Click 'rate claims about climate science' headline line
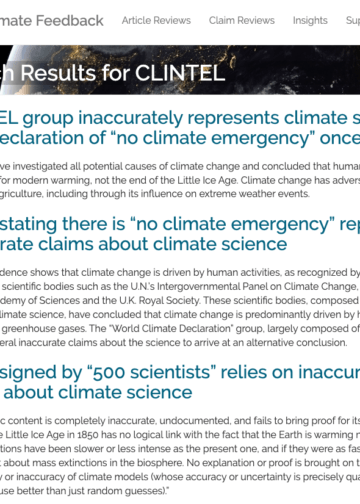This screenshot has height=504, width=360. point(143,244)
